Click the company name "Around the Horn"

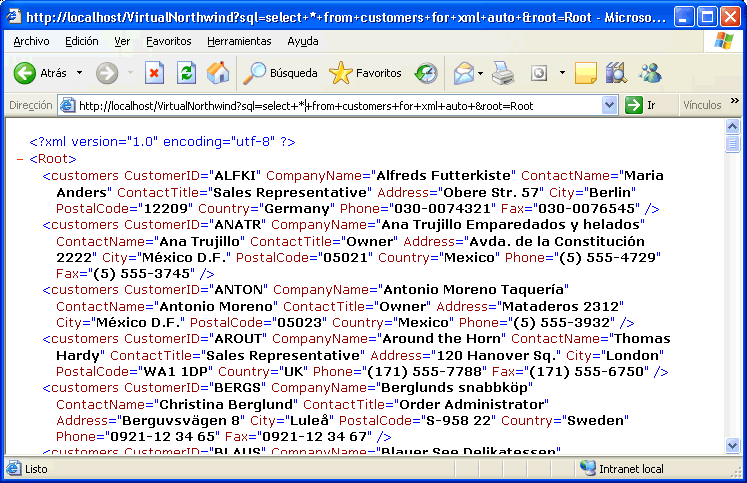pyautogui.click(x=442, y=339)
